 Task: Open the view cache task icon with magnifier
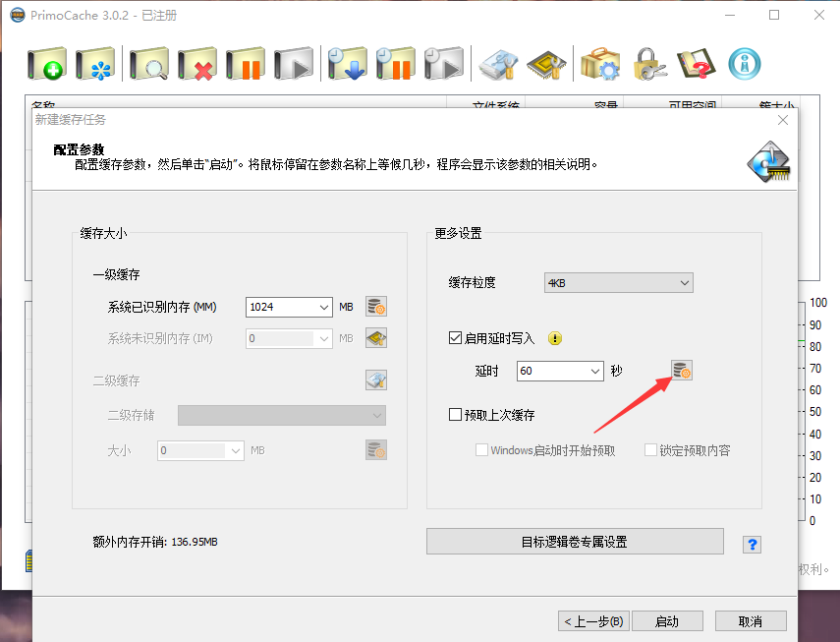149,64
